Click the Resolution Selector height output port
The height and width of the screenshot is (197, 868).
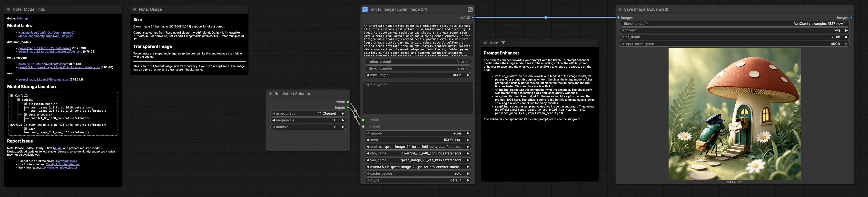point(348,107)
